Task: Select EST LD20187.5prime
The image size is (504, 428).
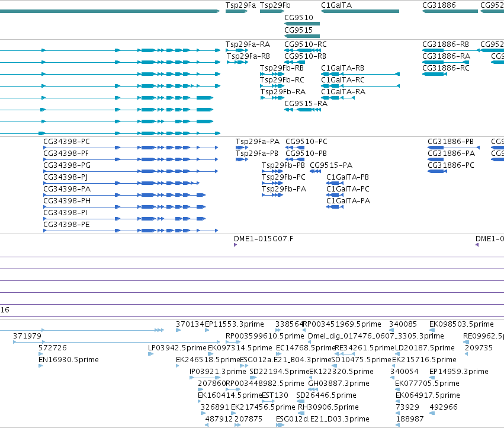Action: pyautogui.click(x=425, y=348)
